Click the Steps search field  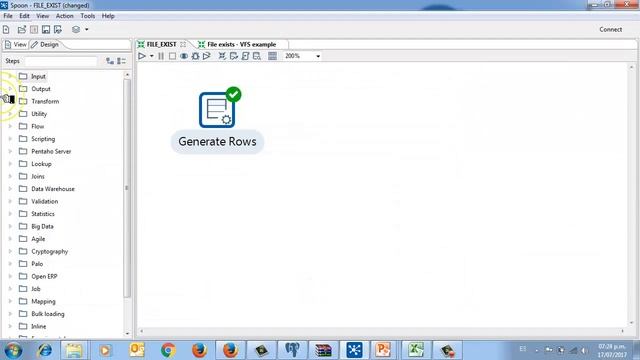point(61,61)
